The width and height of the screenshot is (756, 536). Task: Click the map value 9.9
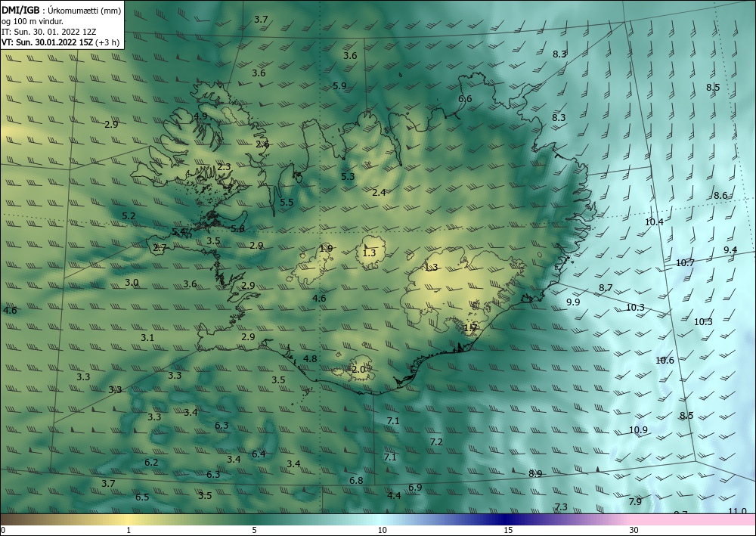[573, 302]
